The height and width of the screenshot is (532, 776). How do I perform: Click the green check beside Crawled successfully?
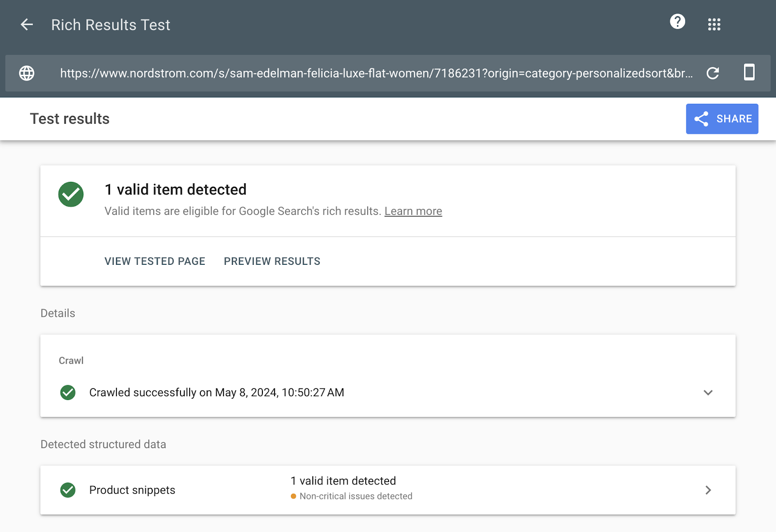point(68,392)
